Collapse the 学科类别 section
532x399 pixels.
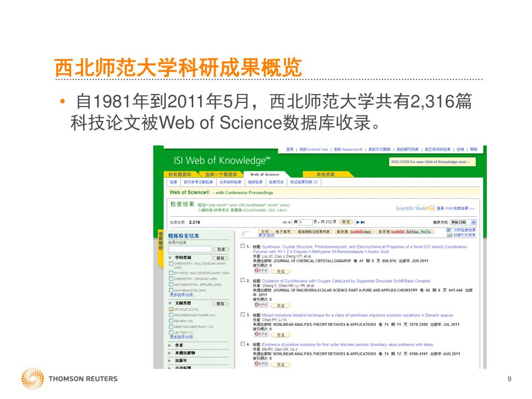click(170, 258)
